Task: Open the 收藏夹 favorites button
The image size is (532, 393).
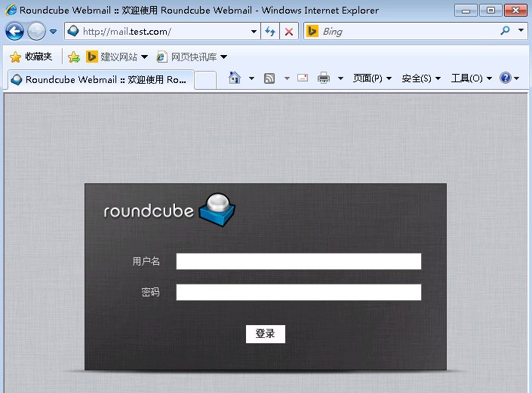Action: pos(30,57)
